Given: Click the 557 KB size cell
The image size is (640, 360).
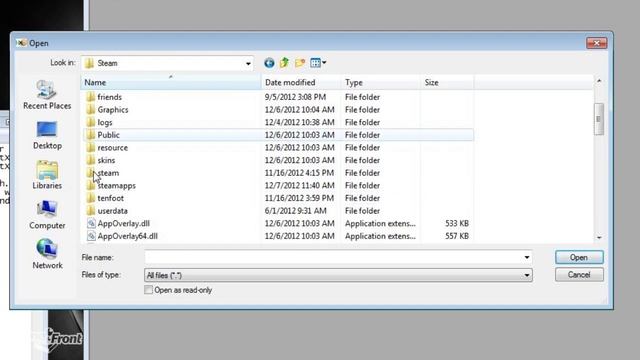Looking at the screenshot, I should [457, 236].
